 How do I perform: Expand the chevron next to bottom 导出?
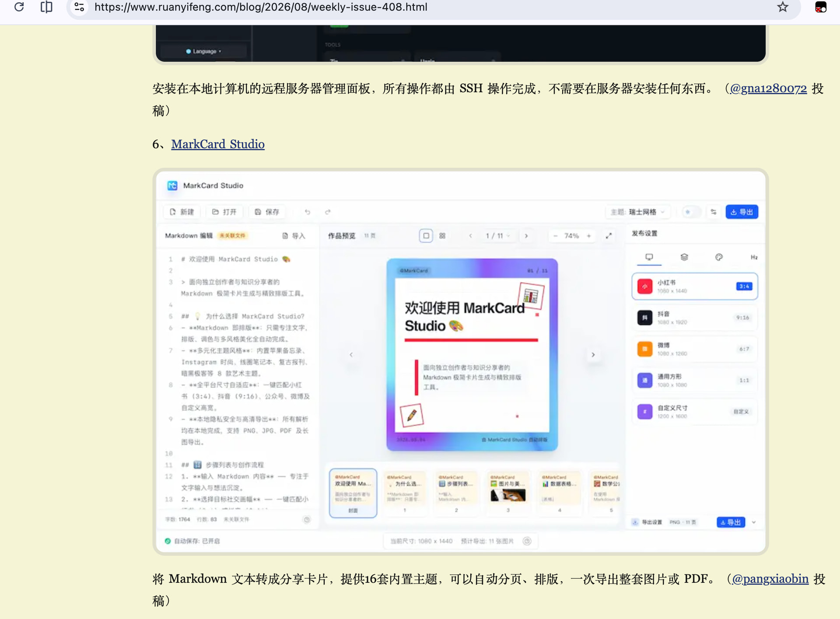tap(754, 522)
